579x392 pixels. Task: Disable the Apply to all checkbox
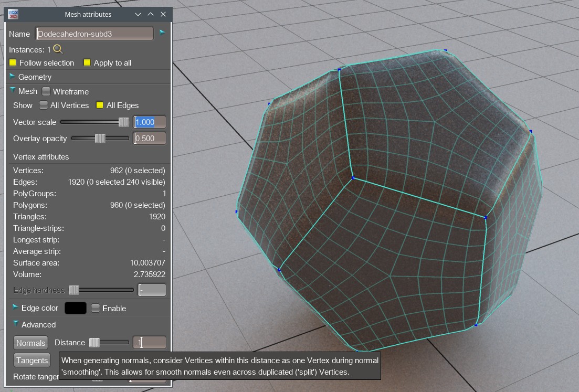click(x=87, y=62)
